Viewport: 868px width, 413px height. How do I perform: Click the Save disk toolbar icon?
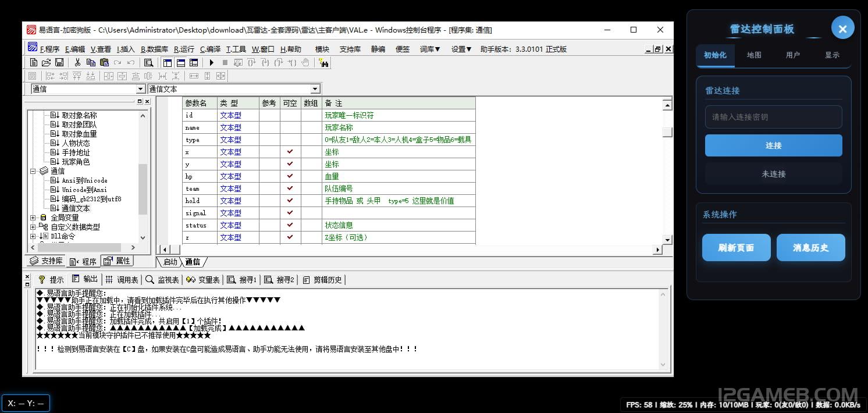(59, 62)
